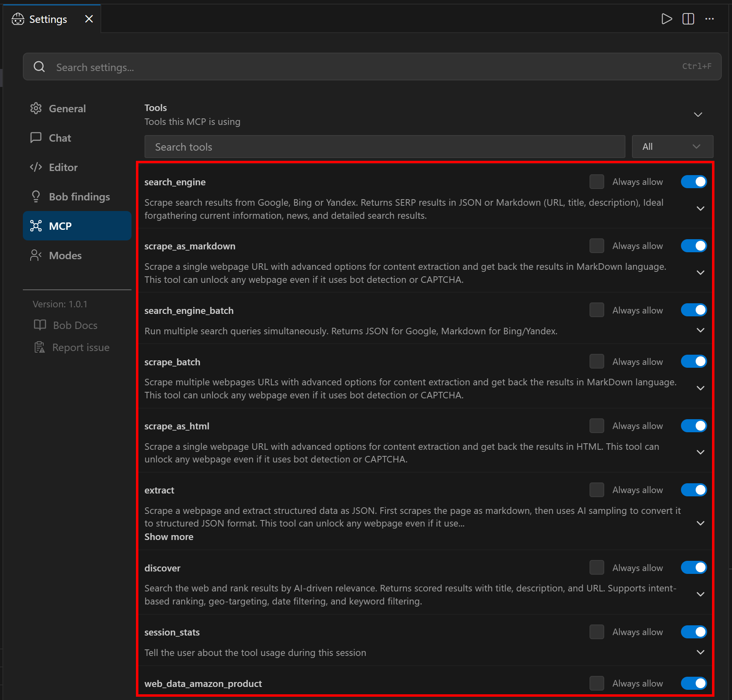Check Always allow for search_engine_batch
Image resolution: width=732 pixels, height=700 pixels.
point(597,310)
